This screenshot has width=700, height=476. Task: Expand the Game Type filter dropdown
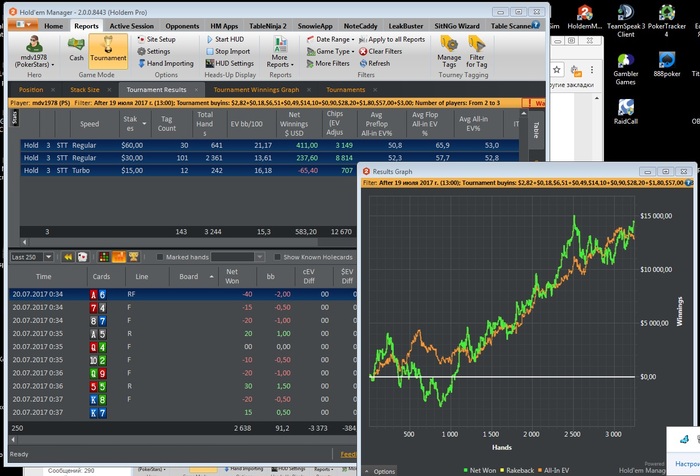tap(331, 51)
